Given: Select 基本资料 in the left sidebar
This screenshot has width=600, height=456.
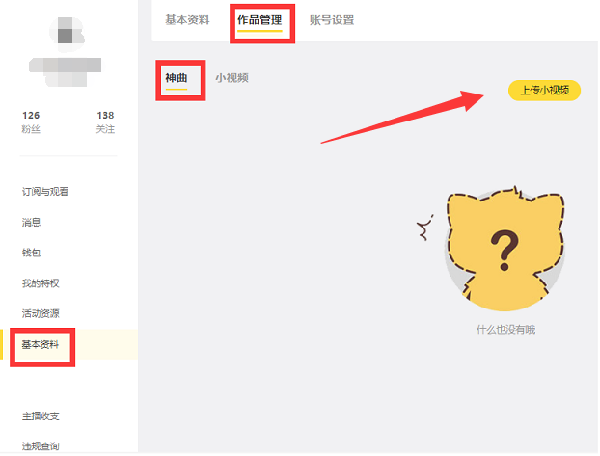Looking at the screenshot, I should pos(40,345).
